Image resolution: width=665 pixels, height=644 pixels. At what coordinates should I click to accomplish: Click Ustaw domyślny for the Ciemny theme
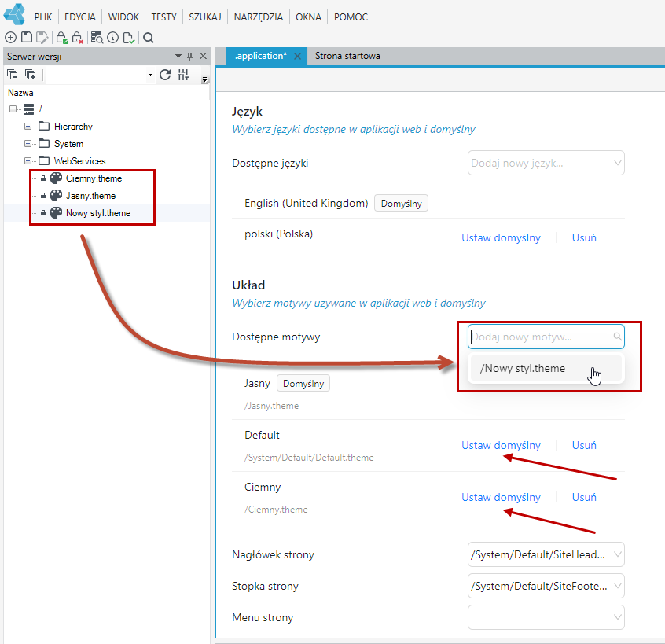click(501, 497)
